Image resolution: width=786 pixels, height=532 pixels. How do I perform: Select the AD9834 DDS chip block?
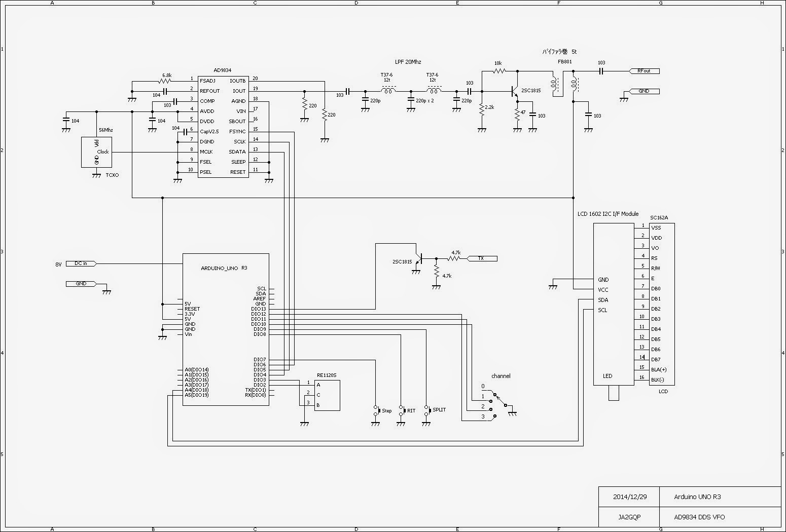click(223, 127)
